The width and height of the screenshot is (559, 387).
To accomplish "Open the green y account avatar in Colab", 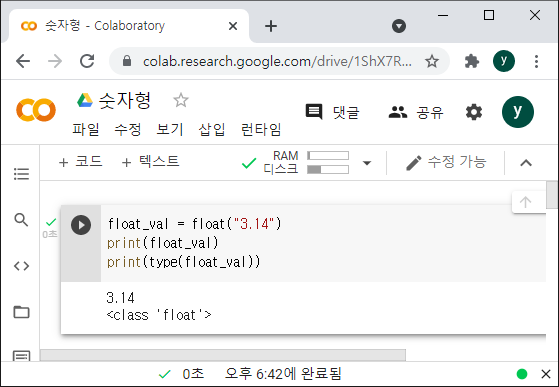I will (x=518, y=112).
